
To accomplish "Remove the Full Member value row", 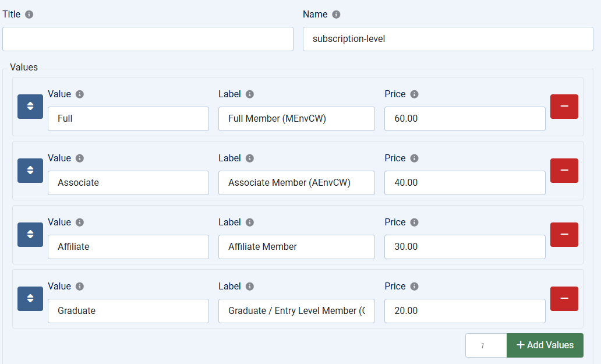I will (564, 107).
